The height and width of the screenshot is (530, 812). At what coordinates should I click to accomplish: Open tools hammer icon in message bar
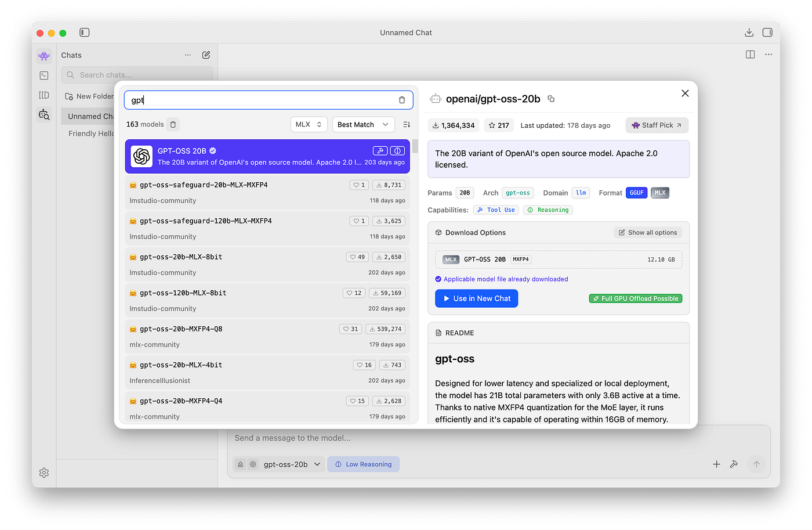point(734,464)
